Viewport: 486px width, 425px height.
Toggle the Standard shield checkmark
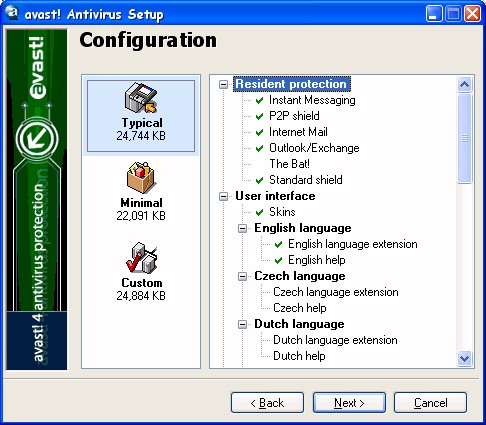coord(259,180)
